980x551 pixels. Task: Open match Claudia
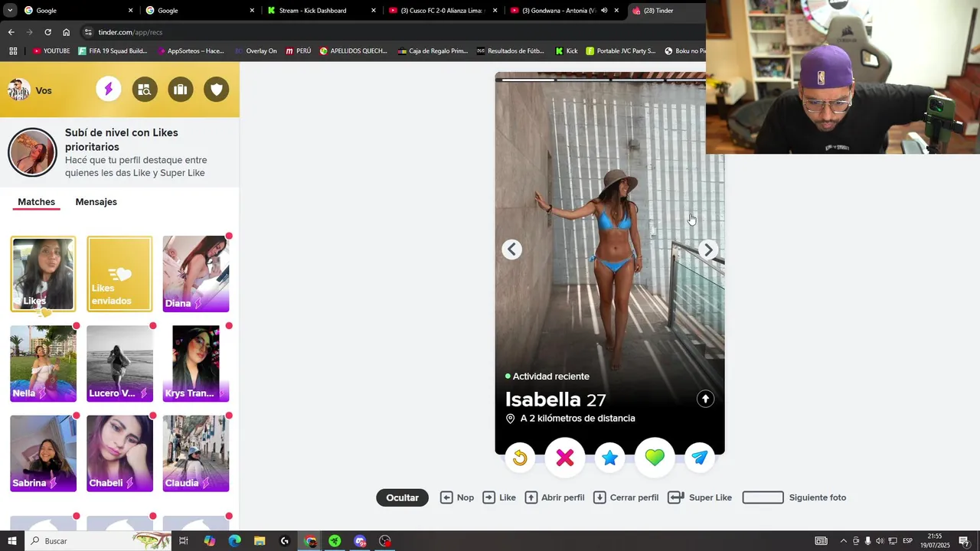click(x=196, y=453)
